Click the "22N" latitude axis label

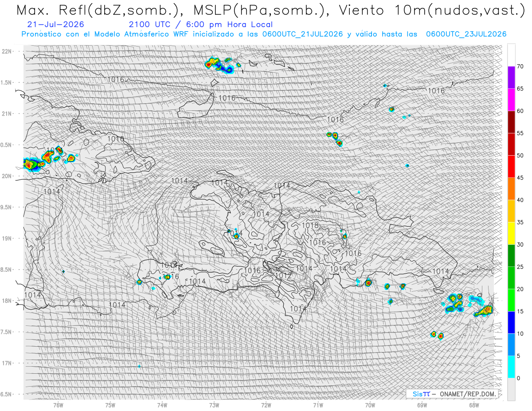click(x=7, y=51)
